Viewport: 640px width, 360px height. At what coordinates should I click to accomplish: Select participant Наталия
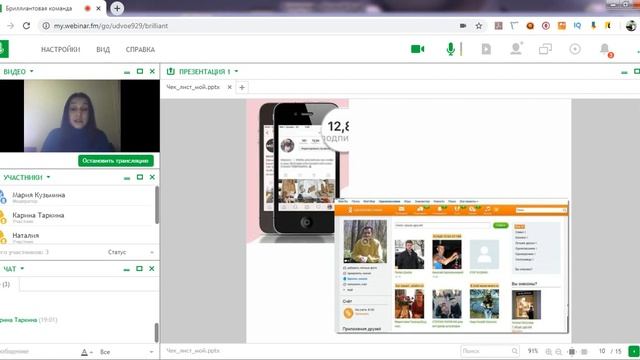pyautogui.click(x=26, y=236)
